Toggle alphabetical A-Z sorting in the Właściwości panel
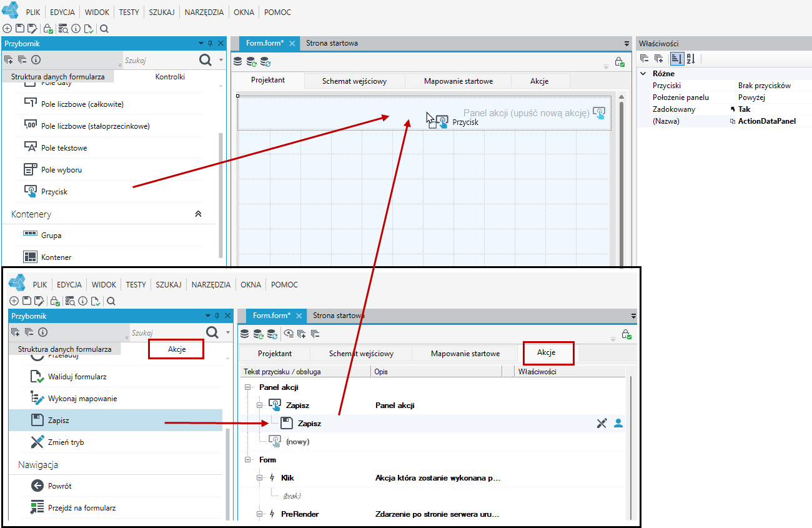This screenshot has width=812, height=528. point(691,59)
